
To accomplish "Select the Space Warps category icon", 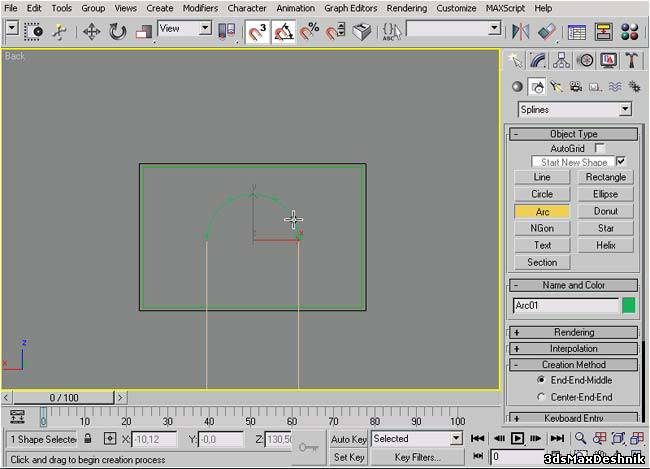I will [x=615, y=87].
